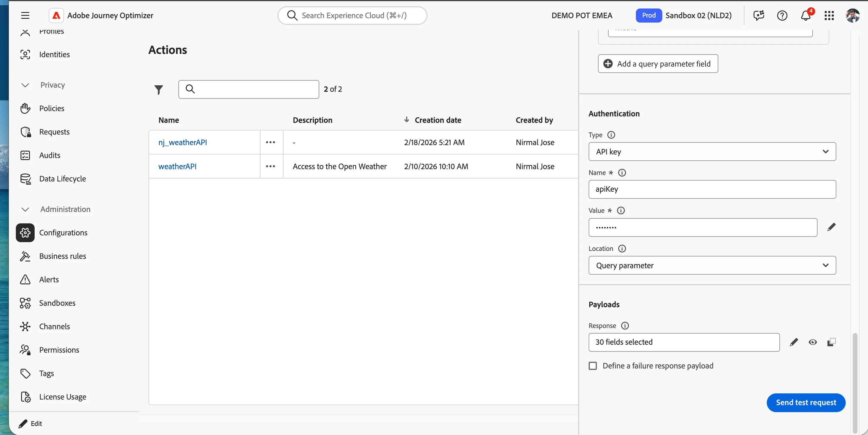Click the Adobe logo icon
Image resolution: width=868 pixels, height=435 pixels.
[x=56, y=16]
